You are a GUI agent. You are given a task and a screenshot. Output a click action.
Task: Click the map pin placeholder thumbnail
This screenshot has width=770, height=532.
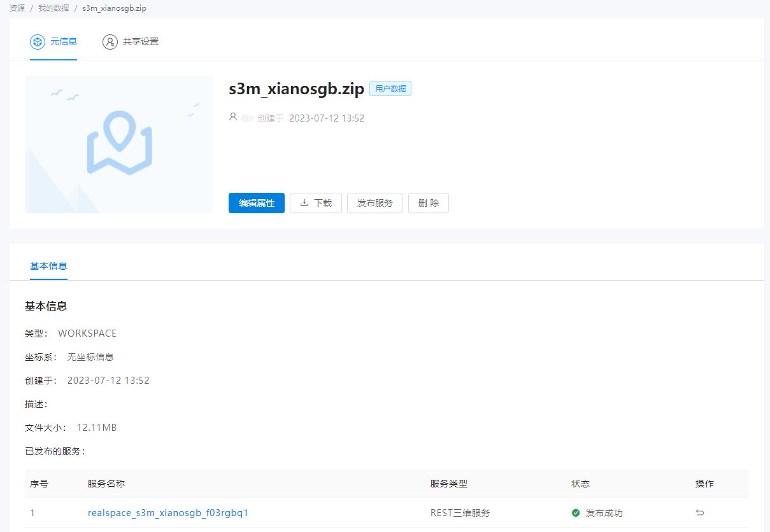click(x=119, y=144)
